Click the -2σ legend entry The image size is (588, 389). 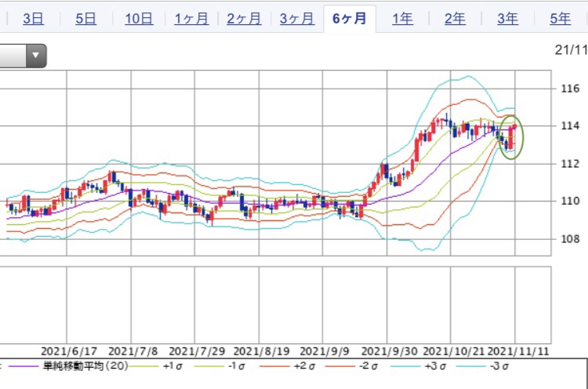[368, 365]
